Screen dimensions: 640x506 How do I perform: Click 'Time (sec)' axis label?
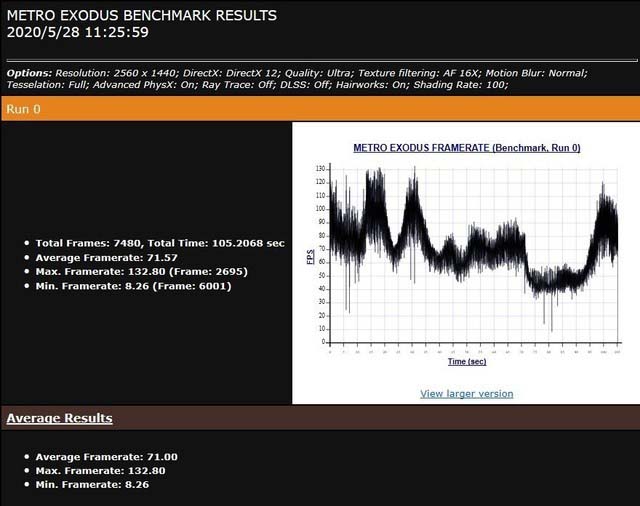point(467,362)
